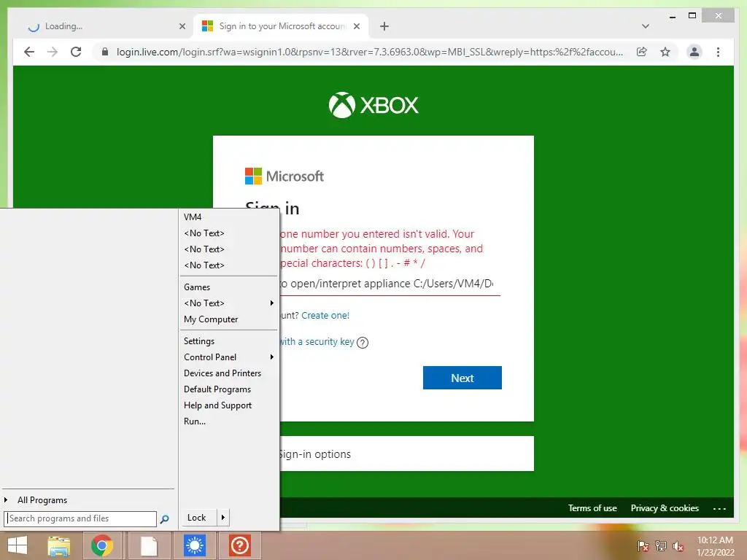Click the Search programs and files box

pyautogui.click(x=80, y=518)
